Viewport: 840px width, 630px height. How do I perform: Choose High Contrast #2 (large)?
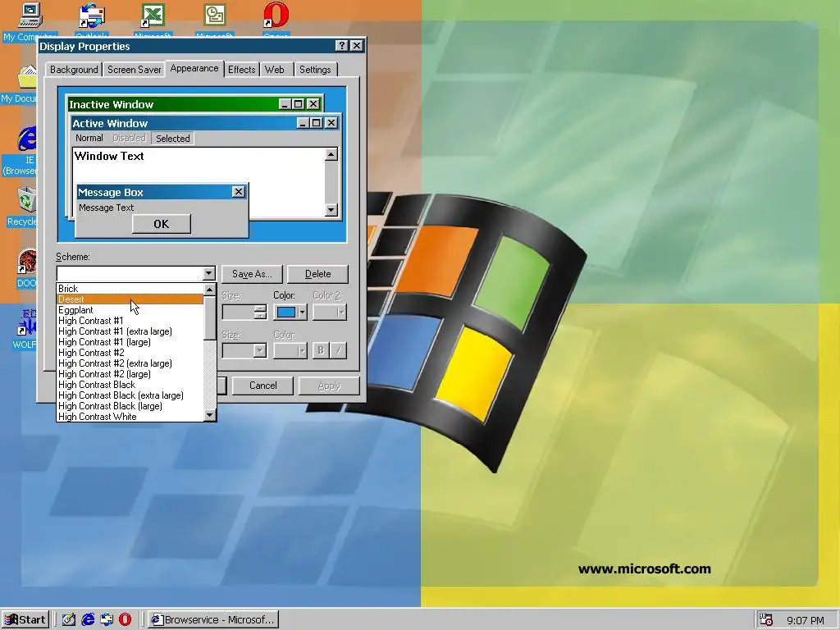[130, 374]
